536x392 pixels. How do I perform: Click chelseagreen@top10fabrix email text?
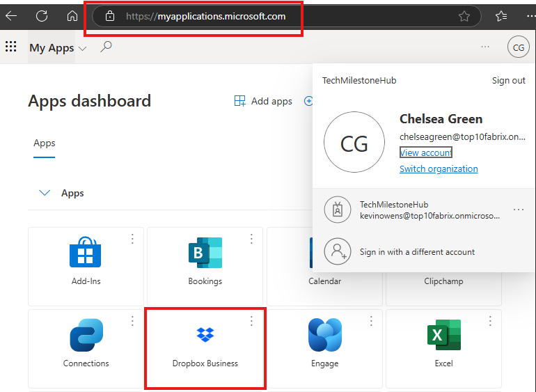click(462, 137)
